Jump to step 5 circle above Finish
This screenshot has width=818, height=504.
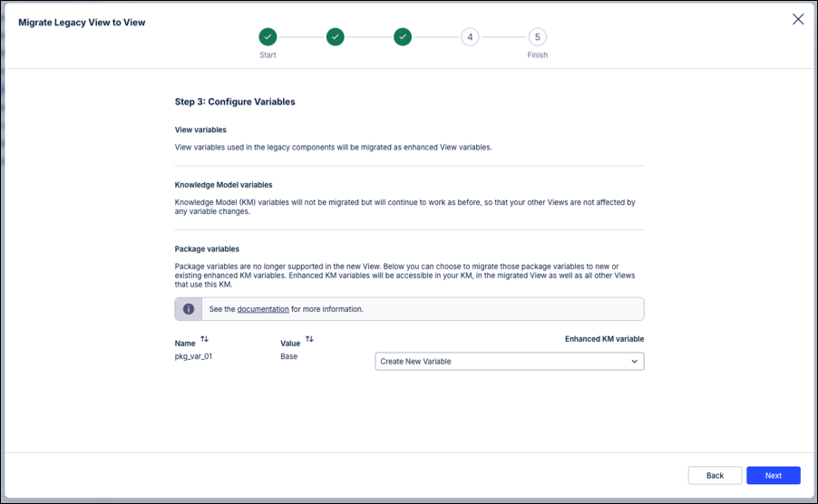(538, 37)
